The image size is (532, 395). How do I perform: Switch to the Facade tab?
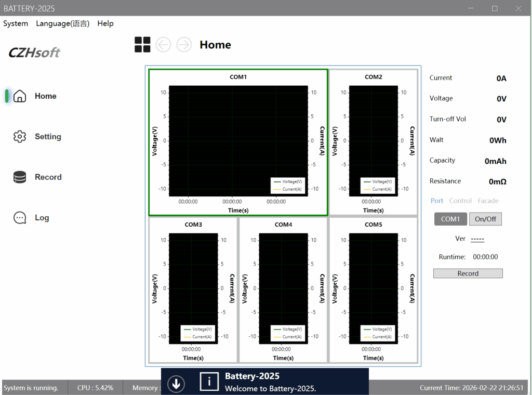pyautogui.click(x=488, y=201)
